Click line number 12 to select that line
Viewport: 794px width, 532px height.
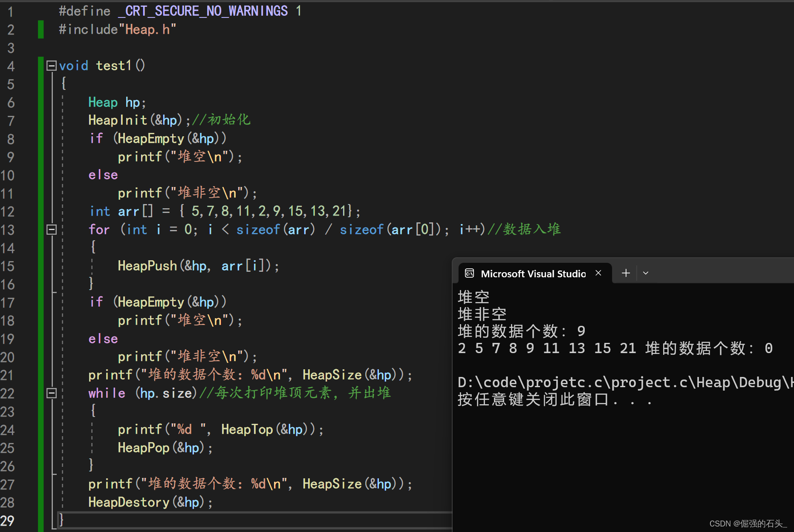click(x=7, y=211)
